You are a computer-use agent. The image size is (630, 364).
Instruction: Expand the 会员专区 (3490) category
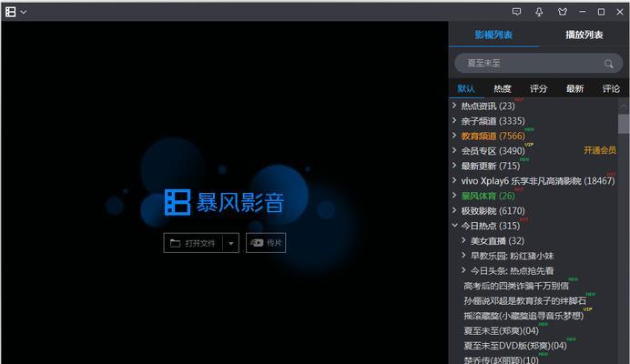point(454,151)
